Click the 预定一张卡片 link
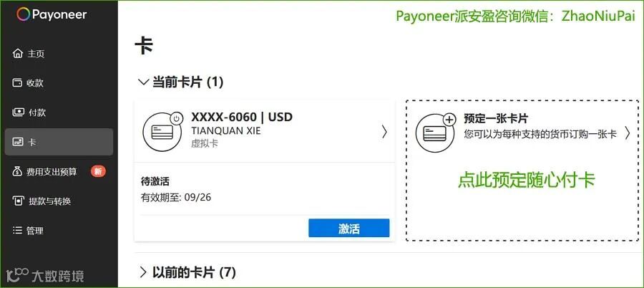644x288 pixels. (496, 119)
